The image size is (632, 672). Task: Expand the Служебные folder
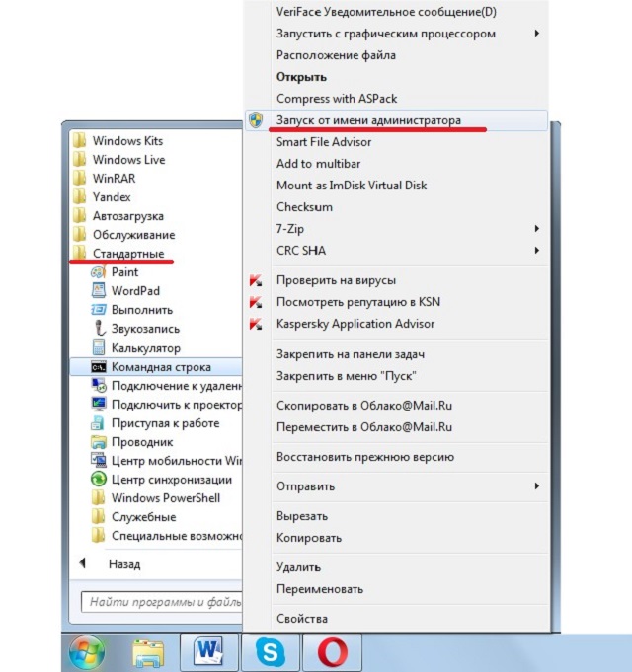point(143,517)
